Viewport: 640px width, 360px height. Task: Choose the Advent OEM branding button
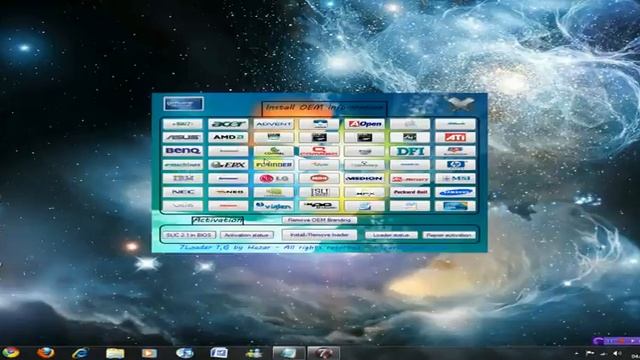[273, 124]
